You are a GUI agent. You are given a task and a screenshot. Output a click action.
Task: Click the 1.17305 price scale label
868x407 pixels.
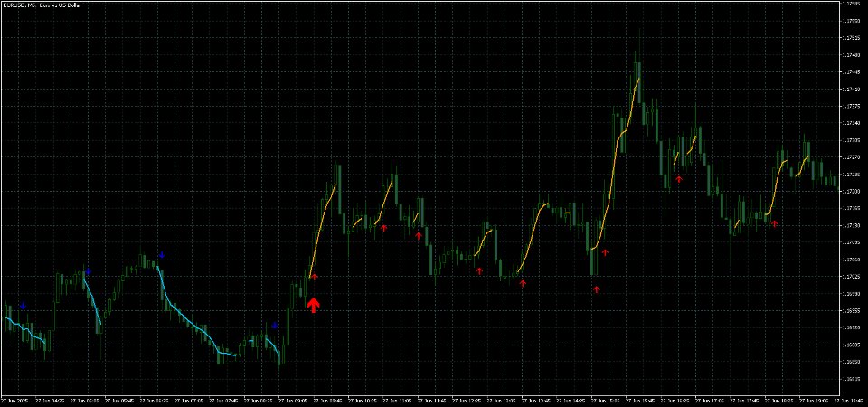click(x=850, y=140)
